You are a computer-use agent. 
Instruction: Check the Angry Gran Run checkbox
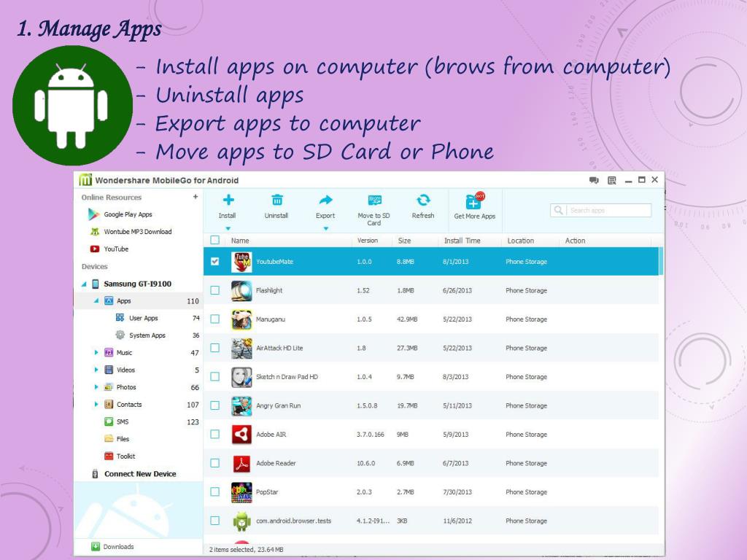[215, 405]
